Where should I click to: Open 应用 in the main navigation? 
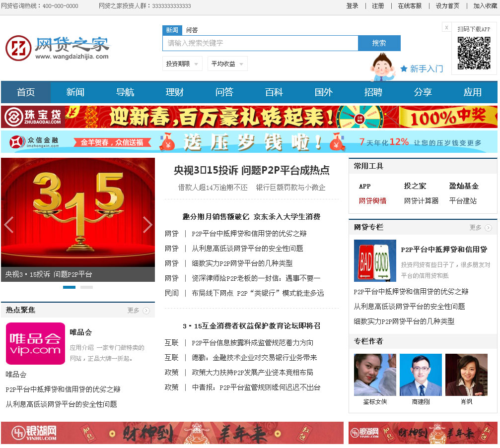coord(473,92)
